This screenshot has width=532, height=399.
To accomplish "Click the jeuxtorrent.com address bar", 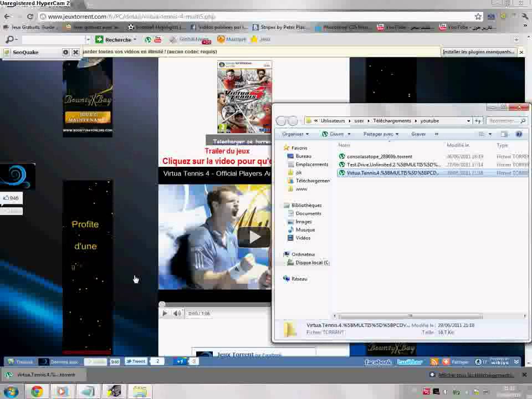I will pyautogui.click(x=258, y=16).
